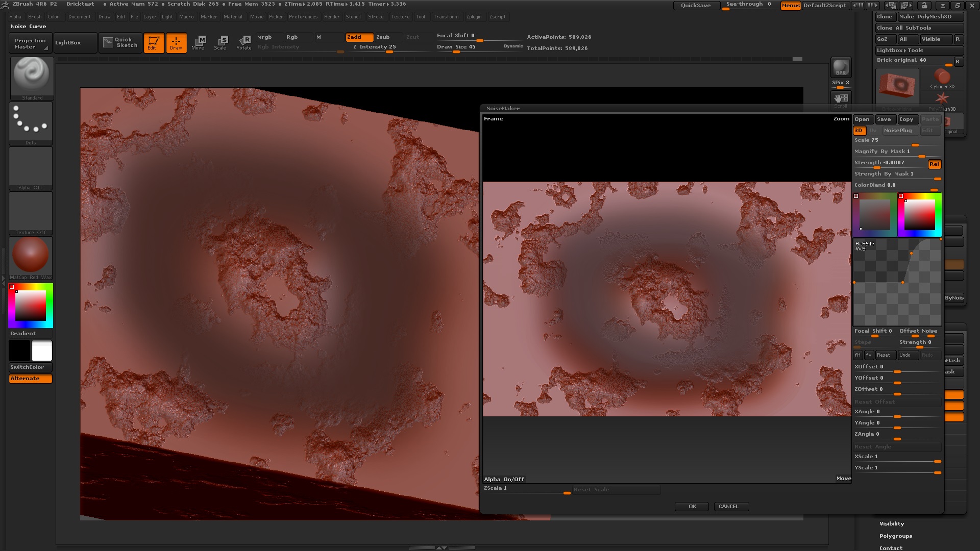Select the Move transform tool

[198, 43]
